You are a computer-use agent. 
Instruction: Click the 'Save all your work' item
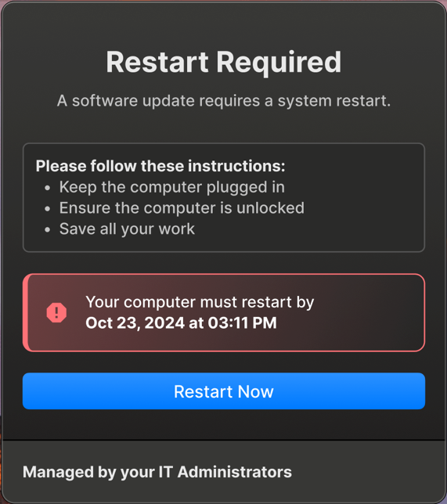click(x=127, y=229)
